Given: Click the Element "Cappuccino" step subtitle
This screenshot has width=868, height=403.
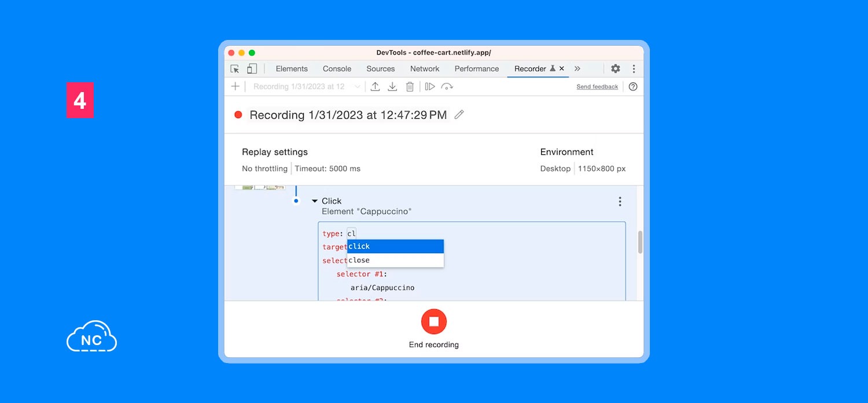Looking at the screenshot, I should (x=366, y=211).
